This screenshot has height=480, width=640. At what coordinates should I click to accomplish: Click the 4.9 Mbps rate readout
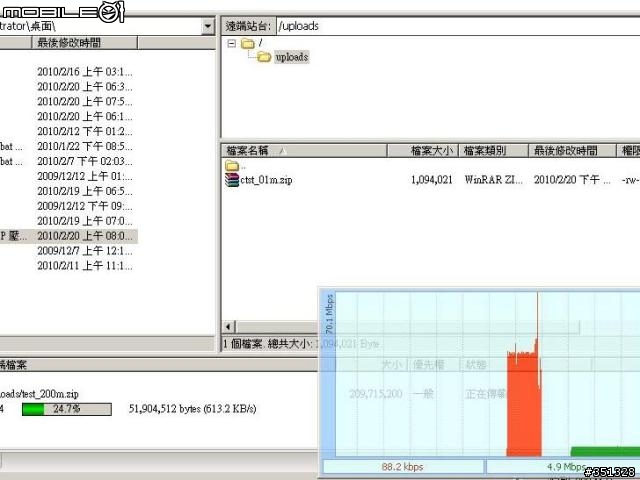click(565, 467)
